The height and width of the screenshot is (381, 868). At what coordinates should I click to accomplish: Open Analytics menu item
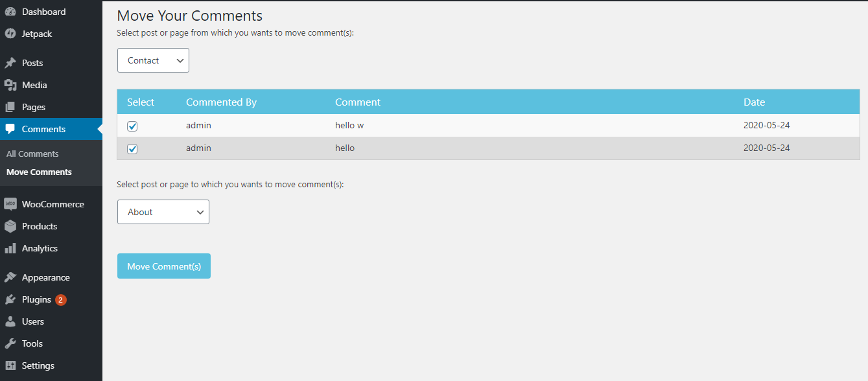[51, 248]
